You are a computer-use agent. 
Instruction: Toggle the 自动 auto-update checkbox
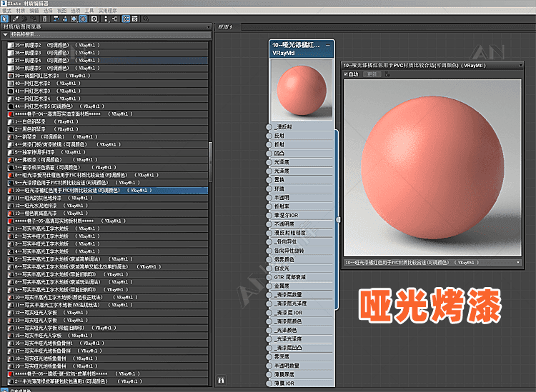(x=346, y=74)
